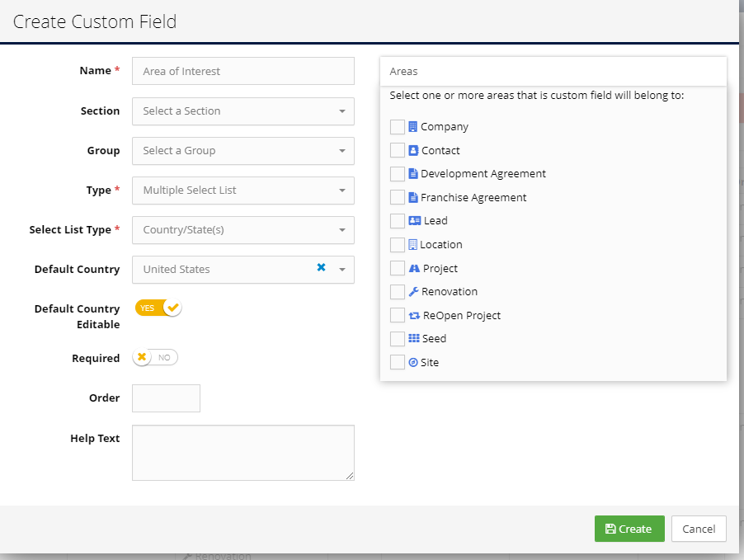
Task: Click the Company building icon
Action: (x=412, y=127)
